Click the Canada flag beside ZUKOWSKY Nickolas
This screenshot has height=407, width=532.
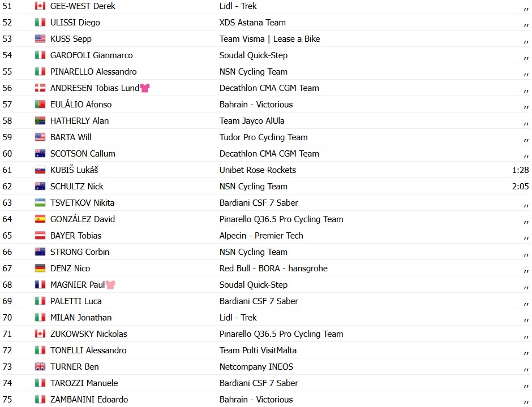[x=40, y=334]
